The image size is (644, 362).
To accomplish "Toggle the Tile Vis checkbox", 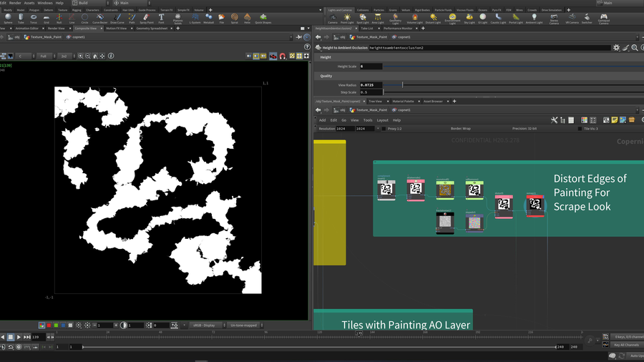I will pos(579,129).
